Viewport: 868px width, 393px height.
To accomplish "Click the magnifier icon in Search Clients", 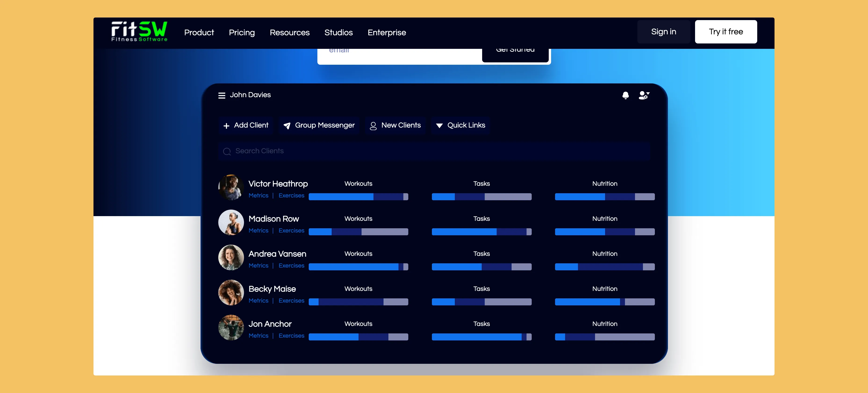I will tap(227, 152).
